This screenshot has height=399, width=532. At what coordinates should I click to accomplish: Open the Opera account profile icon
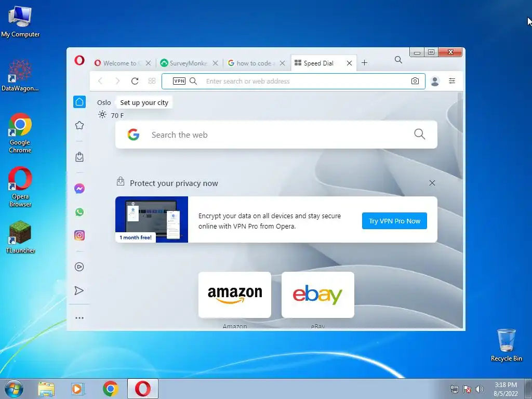pyautogui.click(x=435, y=81)
